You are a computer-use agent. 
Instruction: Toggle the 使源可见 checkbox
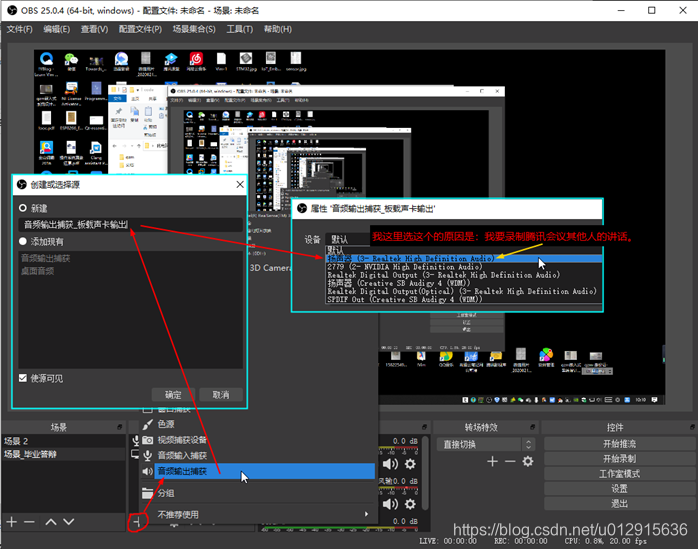point(23,378)
